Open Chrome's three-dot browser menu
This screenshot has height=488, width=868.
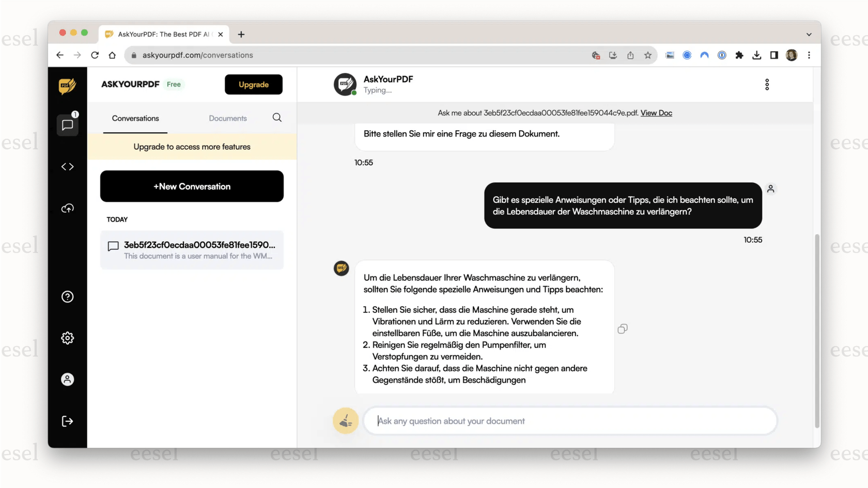click(809, 55)
